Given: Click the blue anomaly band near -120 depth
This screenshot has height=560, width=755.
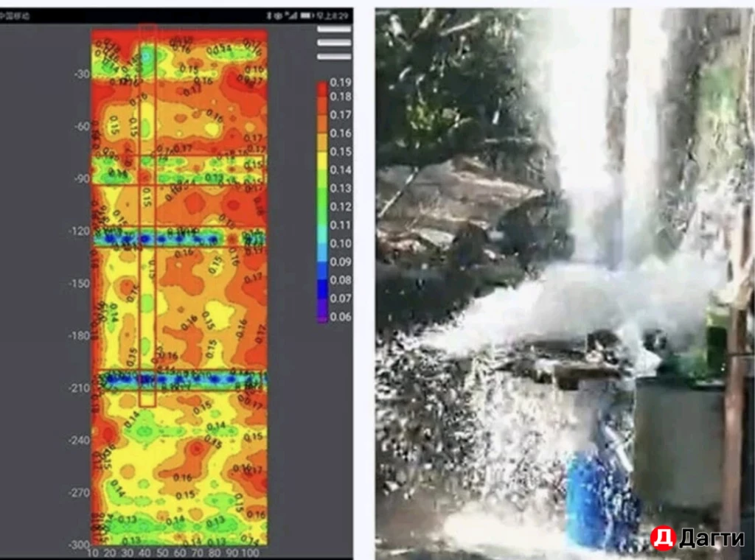Looking at the screenshot, I should (x=178, y=239).
